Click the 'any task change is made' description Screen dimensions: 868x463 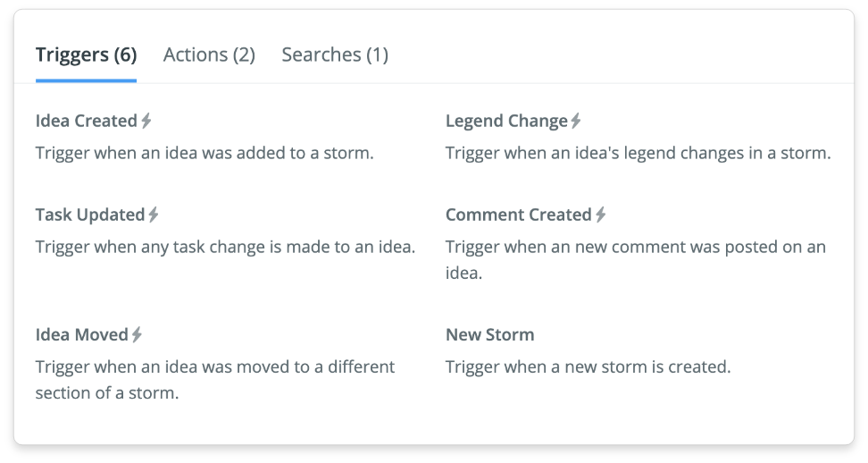[225, 247]
